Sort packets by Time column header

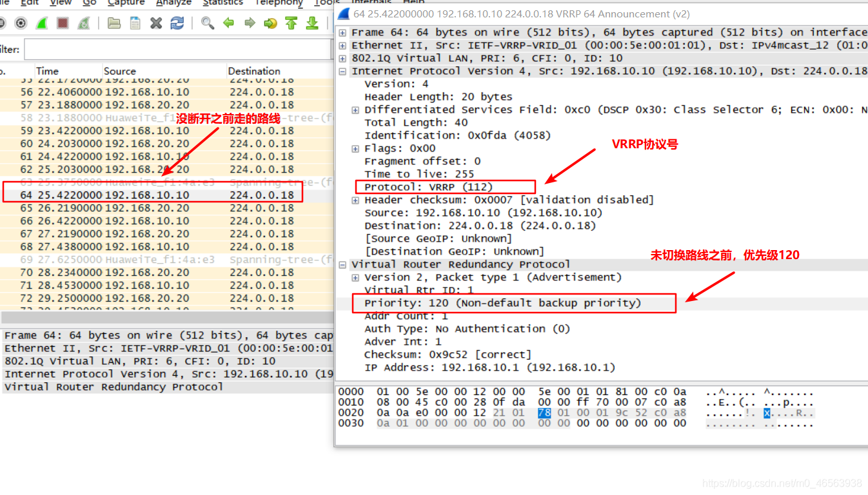tap(47, 71)
